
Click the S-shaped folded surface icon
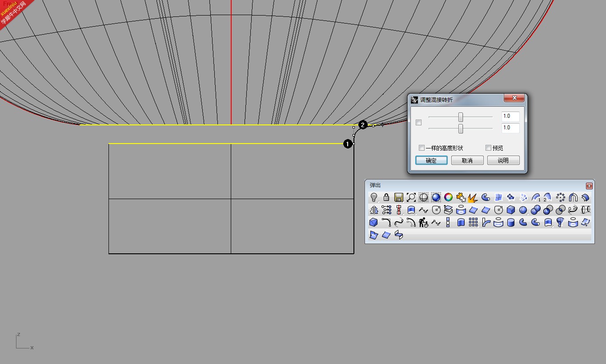tap(398, 235)
